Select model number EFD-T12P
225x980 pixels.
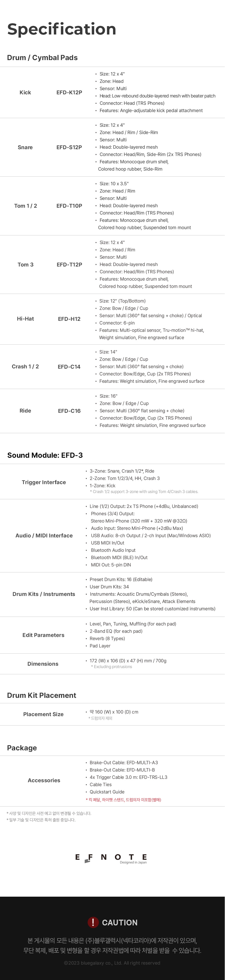(69, 264)
